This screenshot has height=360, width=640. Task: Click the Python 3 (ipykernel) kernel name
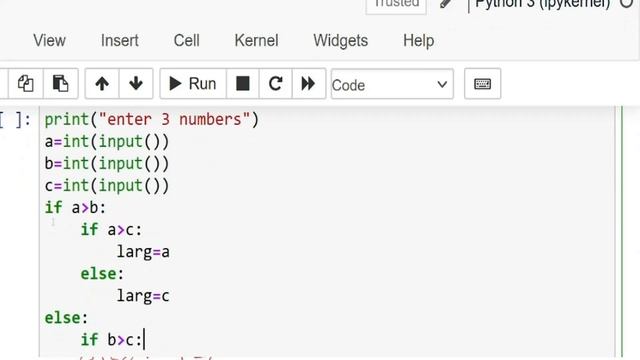click(542, 4)
